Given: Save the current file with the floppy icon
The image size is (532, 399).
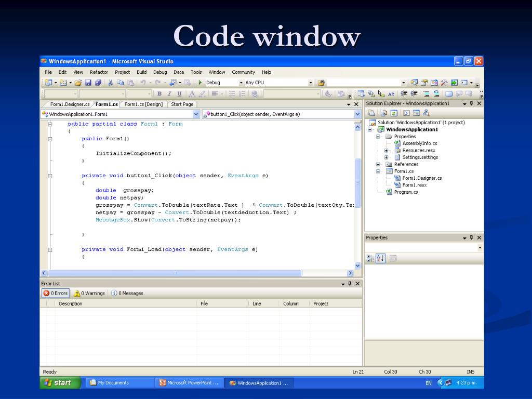Looking at the screenshot, I should (88, 83).
